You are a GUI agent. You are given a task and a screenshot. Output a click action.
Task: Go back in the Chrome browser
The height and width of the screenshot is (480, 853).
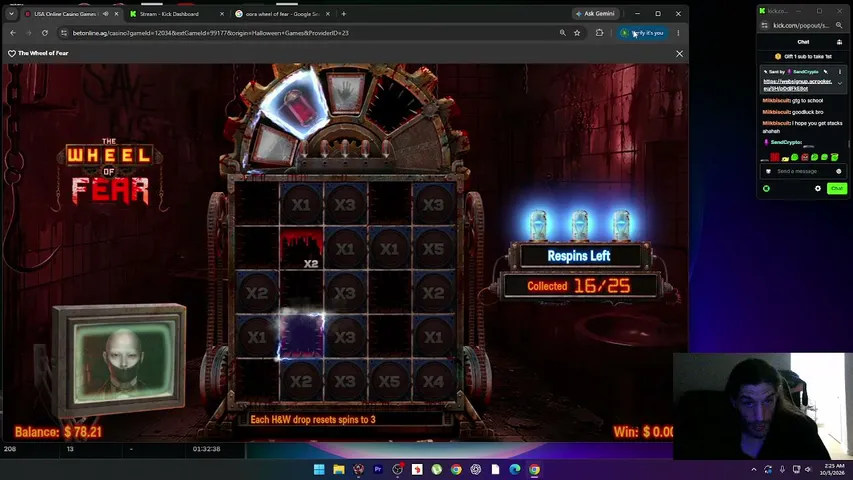(x=13, y=33)
